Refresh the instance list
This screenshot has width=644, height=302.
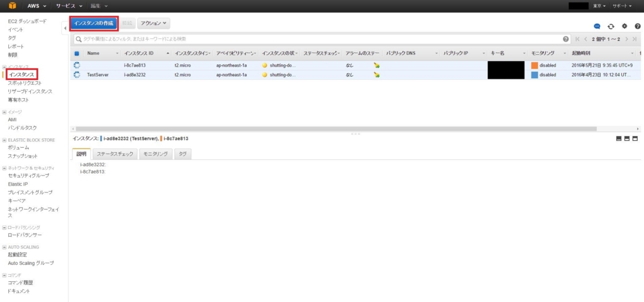pyautogui.click(x=611, y=26)
